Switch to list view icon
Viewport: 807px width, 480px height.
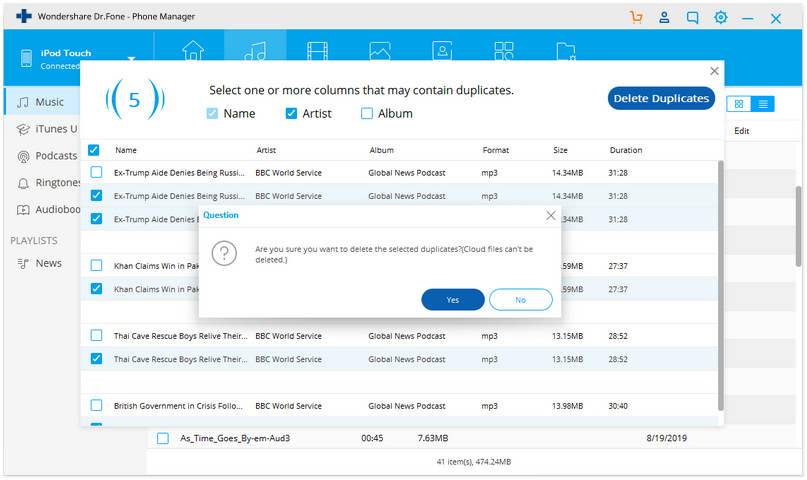(763, 104)
